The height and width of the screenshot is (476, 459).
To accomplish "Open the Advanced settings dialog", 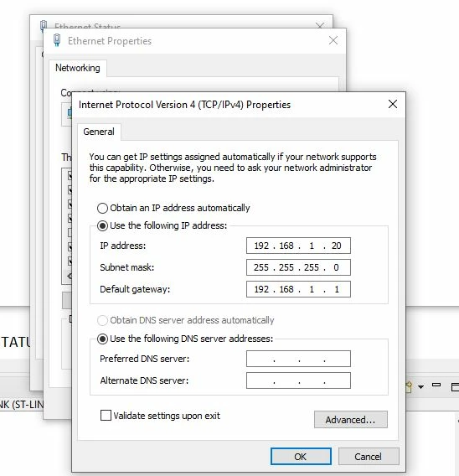I will [351, 420].
